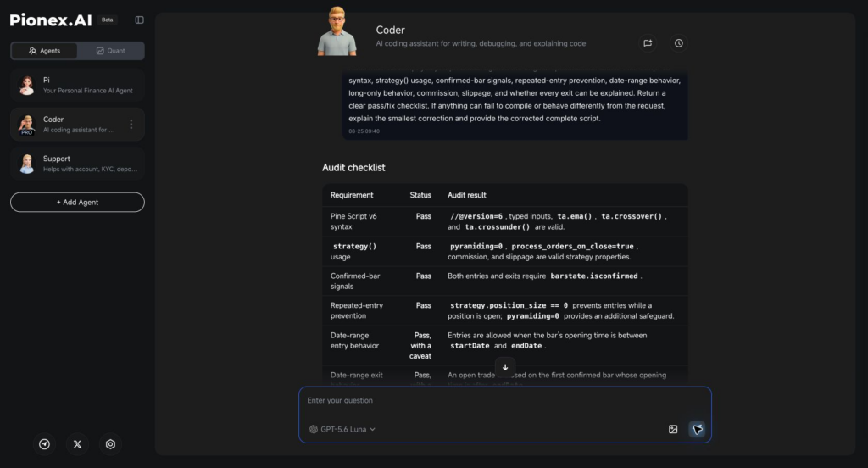Open the settings hexagon icon
The width and height of the screenshot is (868, 468).
tap(111, 444)
